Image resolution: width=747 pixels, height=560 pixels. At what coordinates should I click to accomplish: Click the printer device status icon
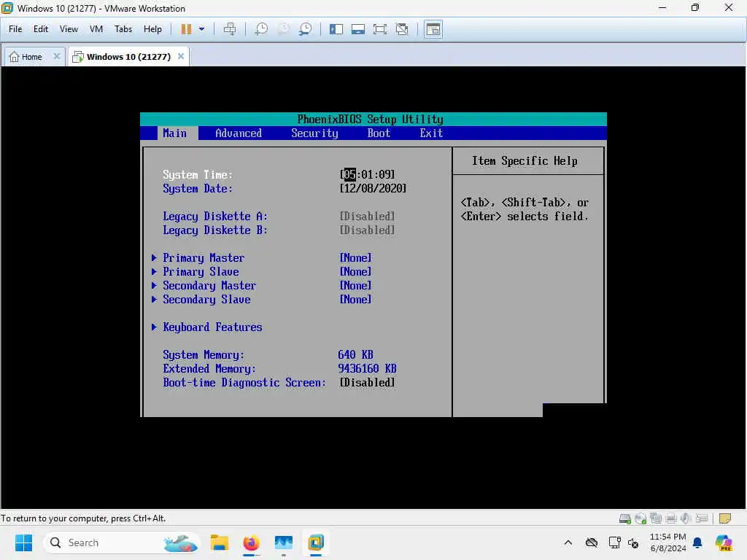tap(671, 518)
